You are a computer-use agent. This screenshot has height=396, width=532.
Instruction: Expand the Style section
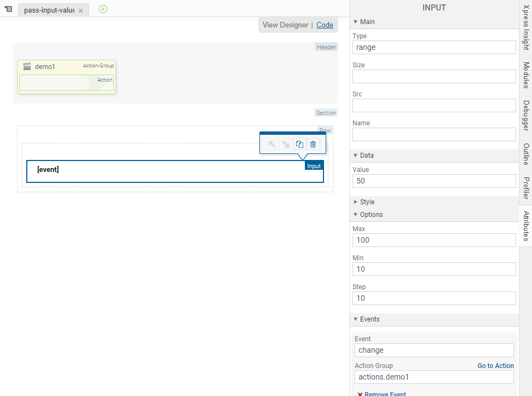click(x=355, y=202)
